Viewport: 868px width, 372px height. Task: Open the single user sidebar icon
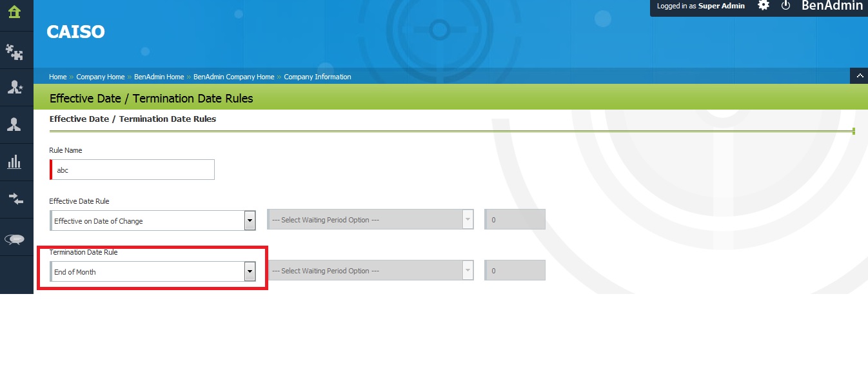(14, 125)
